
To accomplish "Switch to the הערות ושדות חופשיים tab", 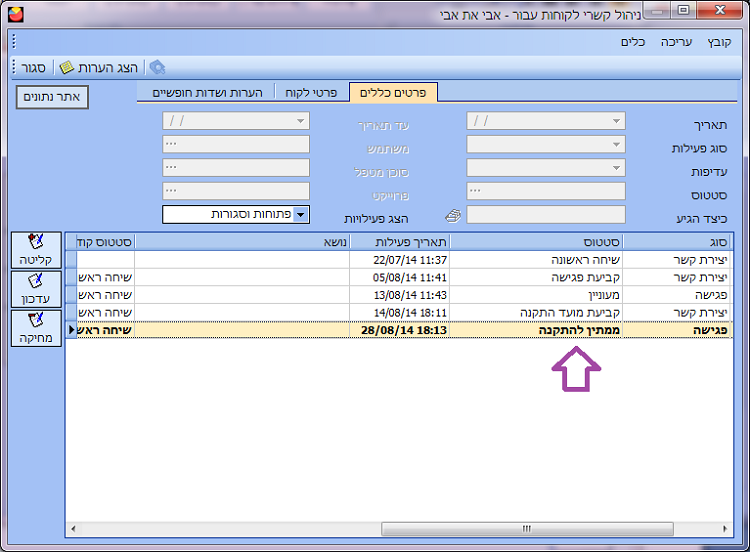I will [207, 93].
